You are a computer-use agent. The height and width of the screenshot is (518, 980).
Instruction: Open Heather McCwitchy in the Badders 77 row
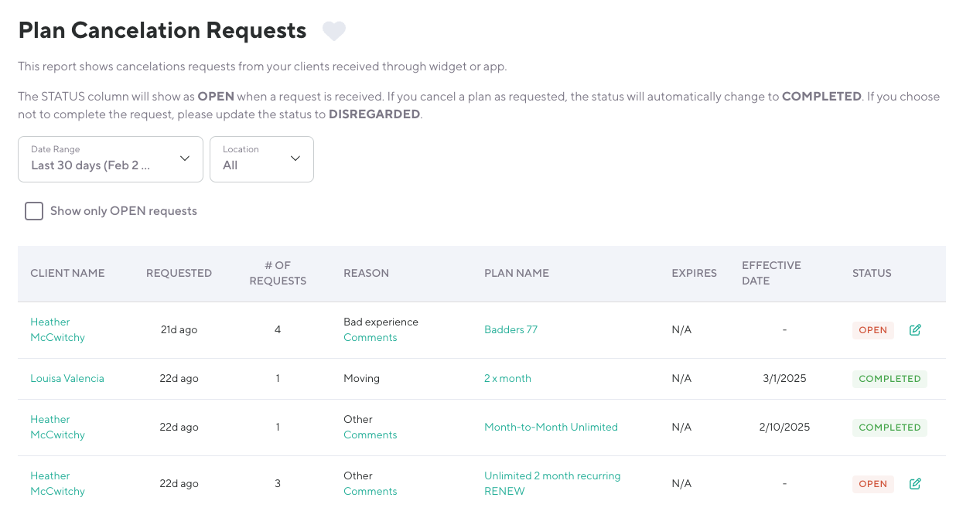(57, 330)
